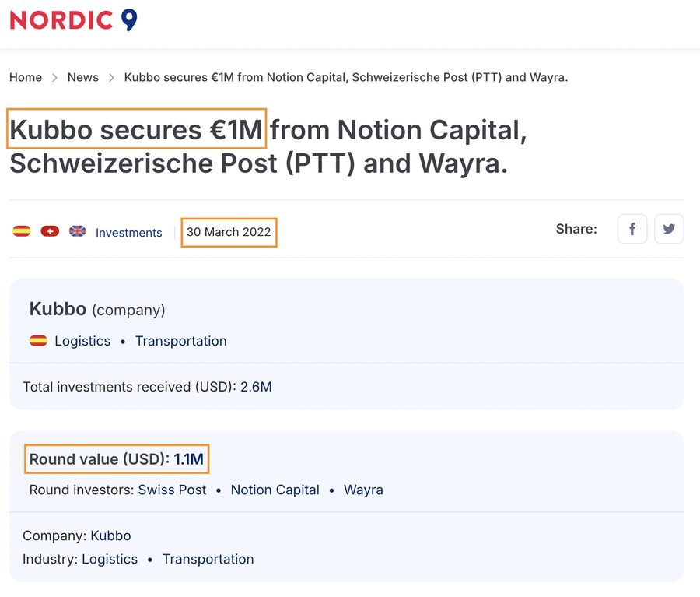The image size is (700, 597).
Task: Open the Wayra investor link
Action: click(363, 490)
